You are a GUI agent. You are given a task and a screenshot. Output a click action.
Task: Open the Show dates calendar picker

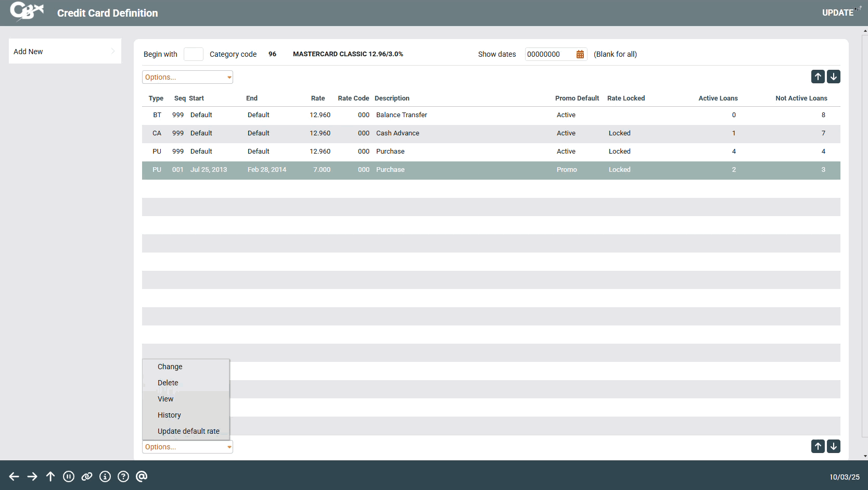pyautogui.click(x=580, y=54)
